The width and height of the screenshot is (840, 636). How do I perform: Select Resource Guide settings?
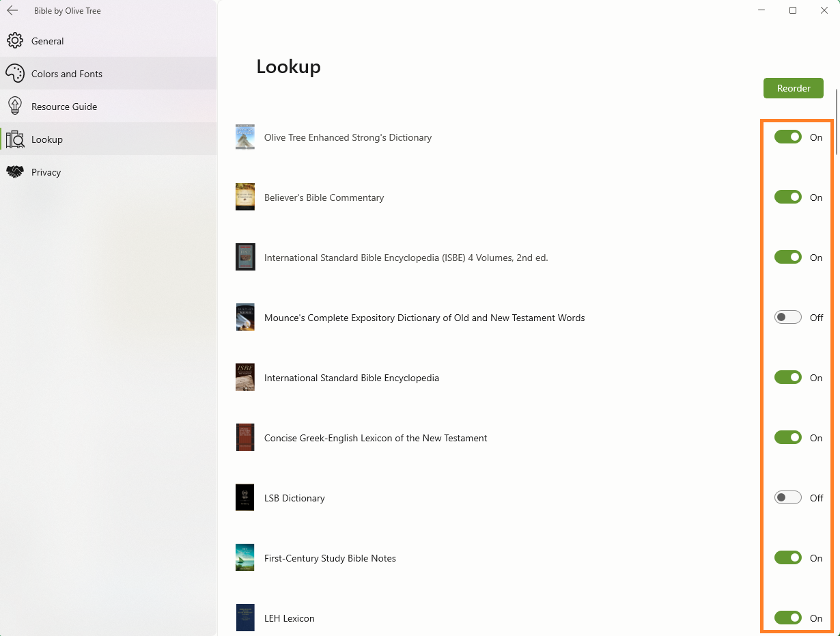[x=109, y=107]
